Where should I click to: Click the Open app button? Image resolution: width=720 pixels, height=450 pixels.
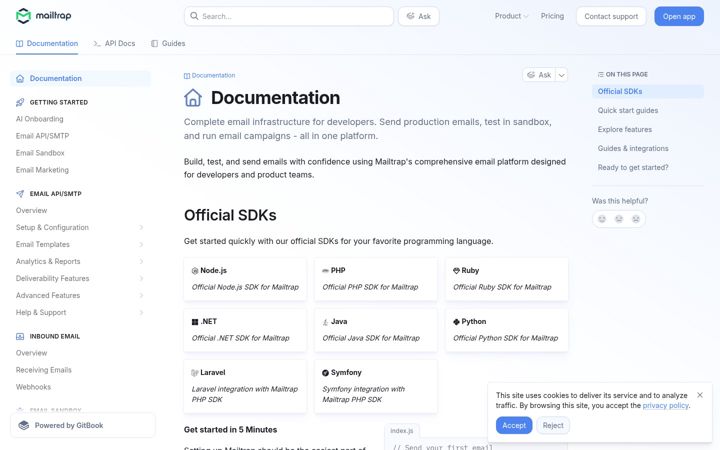[679, 16]
